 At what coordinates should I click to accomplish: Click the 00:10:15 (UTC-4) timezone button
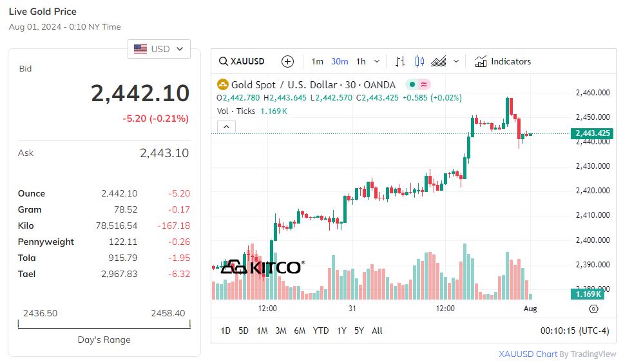(x=574, y=330)
